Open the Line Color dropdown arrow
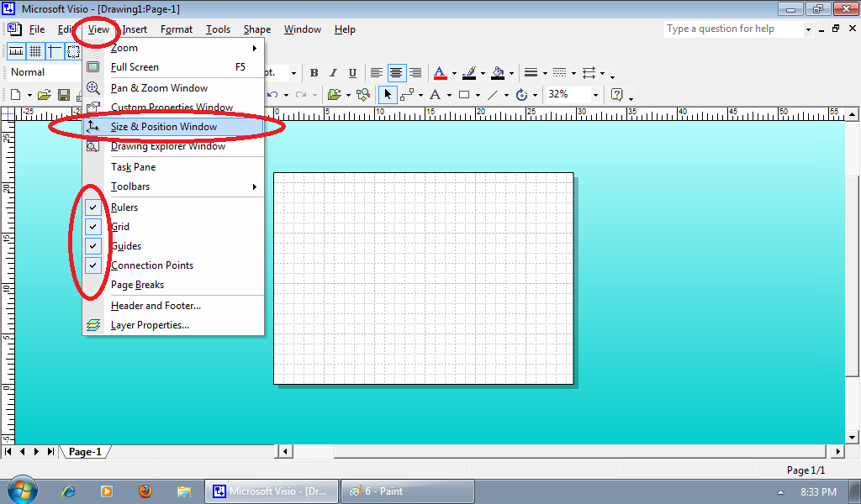This screenshot has width=861, height=504. coord(483,73)
